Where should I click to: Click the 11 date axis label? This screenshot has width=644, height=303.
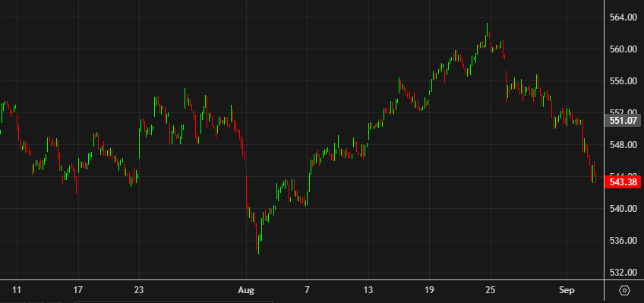click(17, 290)
